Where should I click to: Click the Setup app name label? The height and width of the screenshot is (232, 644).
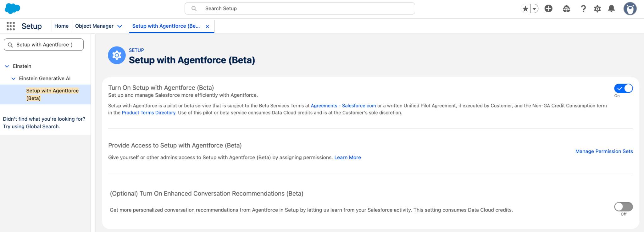click(x=31, y=26)
